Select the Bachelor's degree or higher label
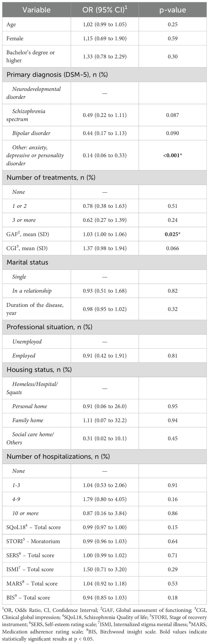This screenshot has height=644, width=209. coord(30,56)
